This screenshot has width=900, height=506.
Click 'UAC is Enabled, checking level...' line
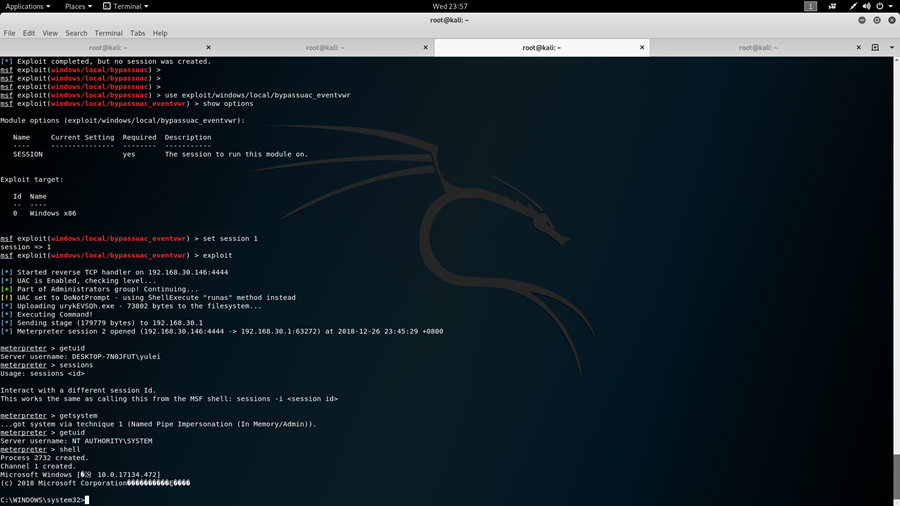click(x=78, y=281)
